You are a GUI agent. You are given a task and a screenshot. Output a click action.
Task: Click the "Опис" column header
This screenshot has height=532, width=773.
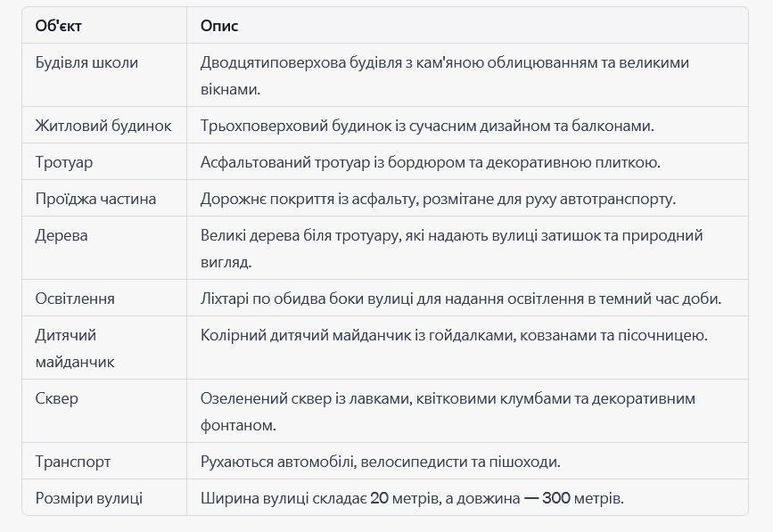[x=219, y=26]
